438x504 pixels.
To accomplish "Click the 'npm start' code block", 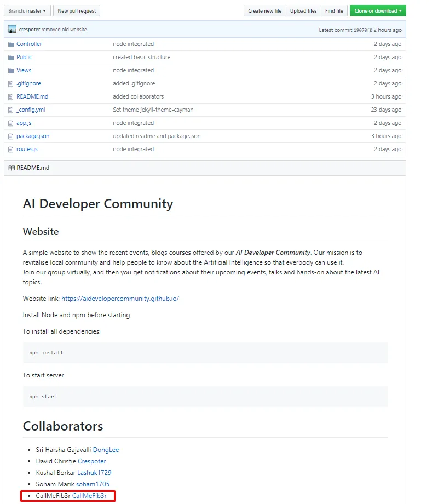I will coord(205,397).
